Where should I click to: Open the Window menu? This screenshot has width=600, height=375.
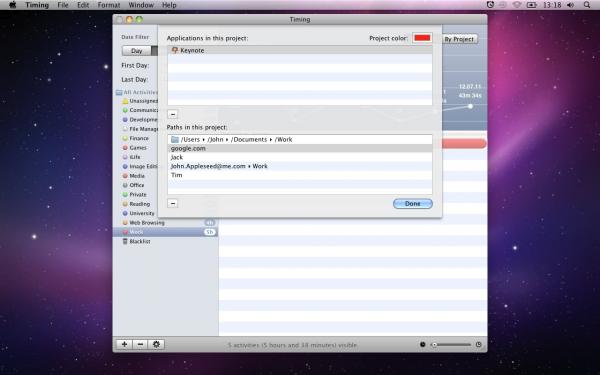click(141, 5)
